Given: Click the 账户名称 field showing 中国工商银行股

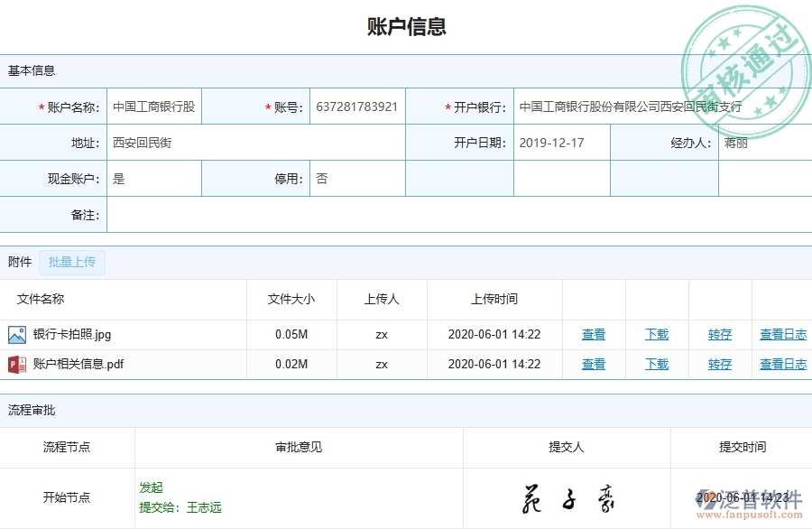Looking at the screenshot, I should click(153, 106).
